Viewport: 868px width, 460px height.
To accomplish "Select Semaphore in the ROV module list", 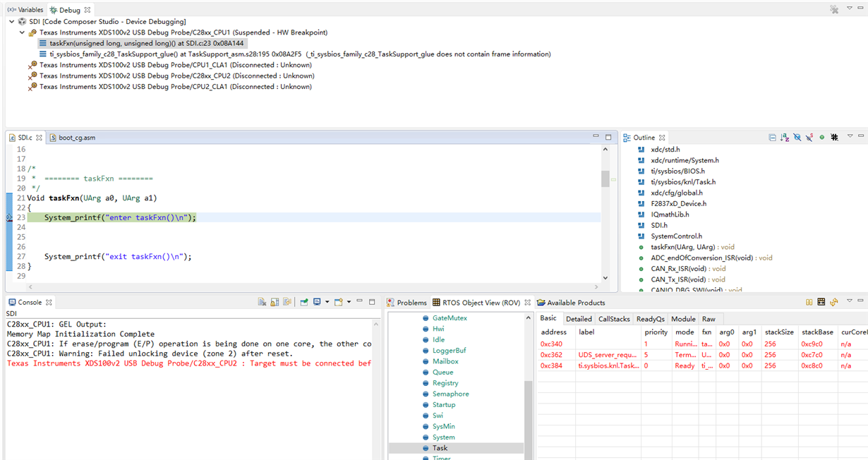I will pos(450,394).
